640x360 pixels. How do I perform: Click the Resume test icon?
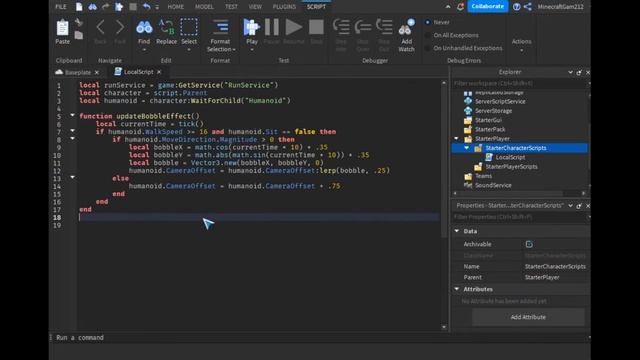click(293, 27)
